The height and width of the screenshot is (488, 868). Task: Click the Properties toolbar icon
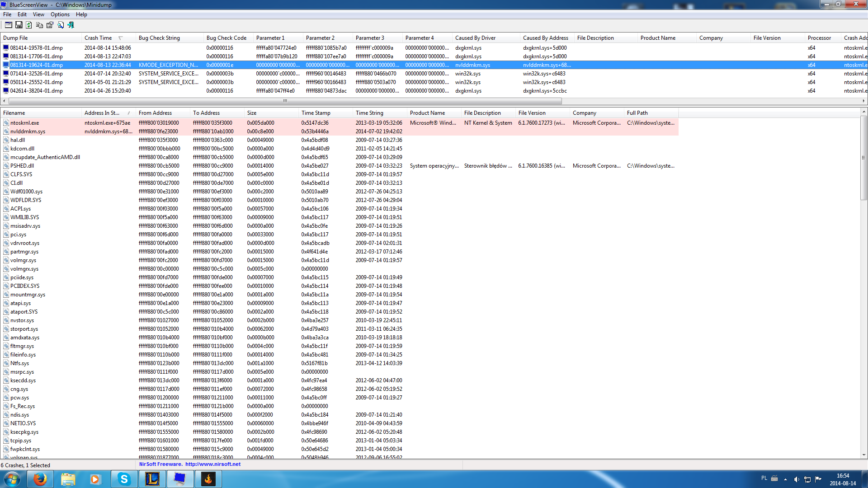coord(50,25)
